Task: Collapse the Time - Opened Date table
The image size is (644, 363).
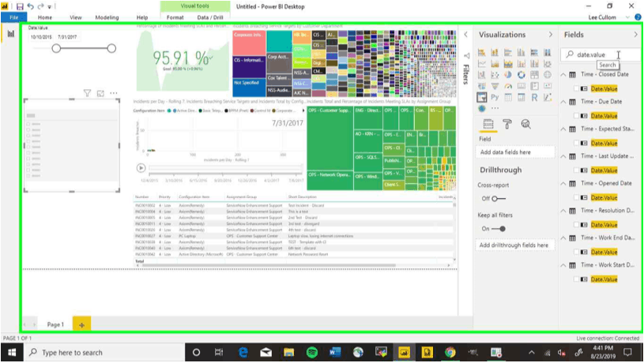Action: [563, 183]
